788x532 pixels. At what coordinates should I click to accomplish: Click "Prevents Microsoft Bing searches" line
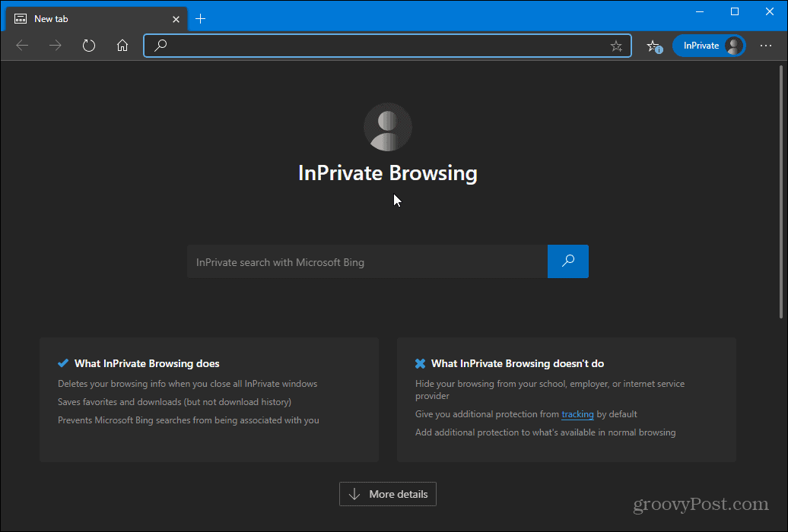point(189,420)
